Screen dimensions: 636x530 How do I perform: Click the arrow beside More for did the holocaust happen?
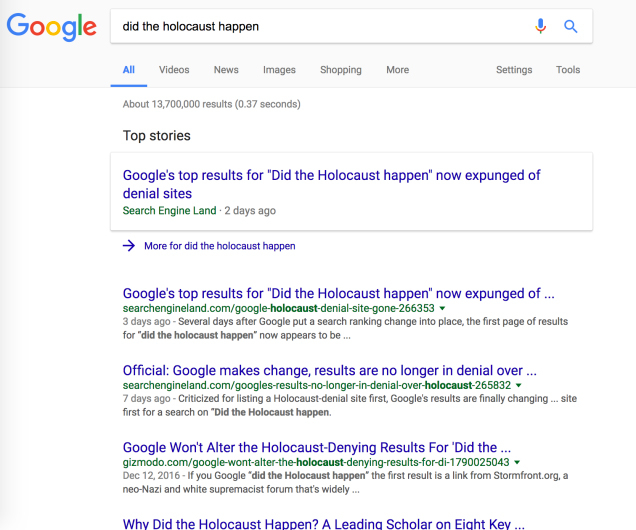click(x=129, y=246)
